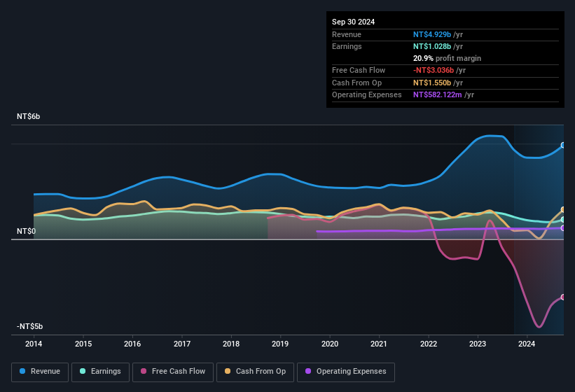Click the blue Revenue legend dot

23,372
